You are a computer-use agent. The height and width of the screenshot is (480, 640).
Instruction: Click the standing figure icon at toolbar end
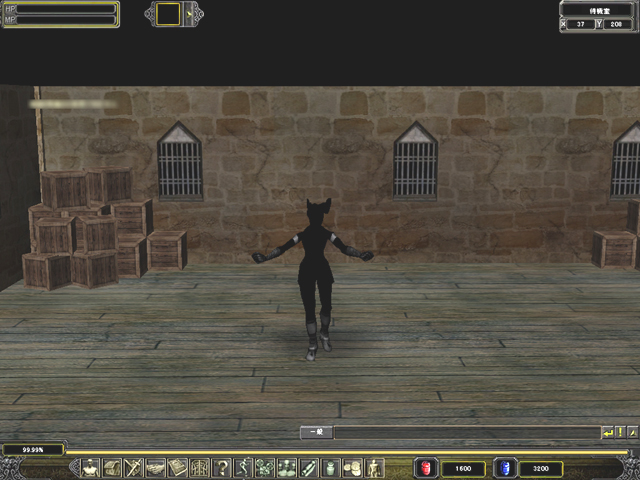click(x=375, y=468)
